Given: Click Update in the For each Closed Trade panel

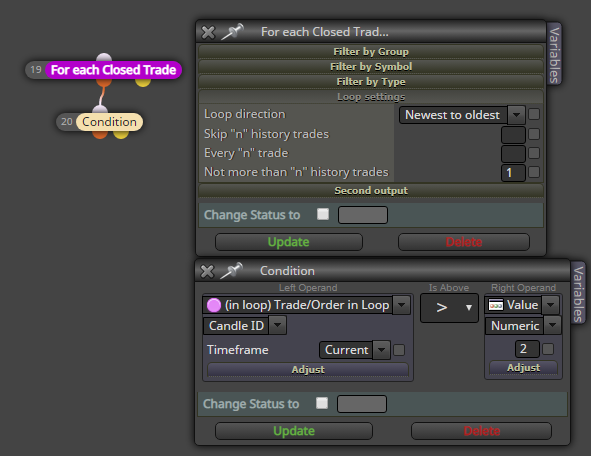Looking at the screenshot, I should click(x=289, y=242).
